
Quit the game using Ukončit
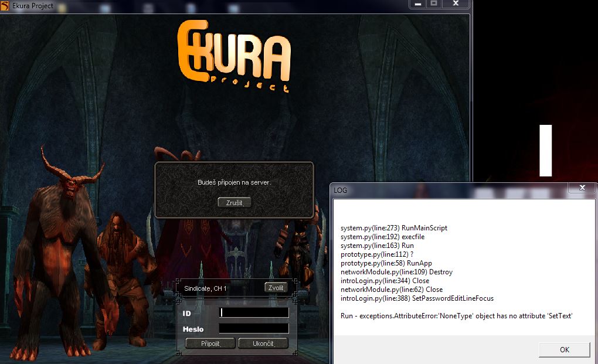tap(263, 343)
